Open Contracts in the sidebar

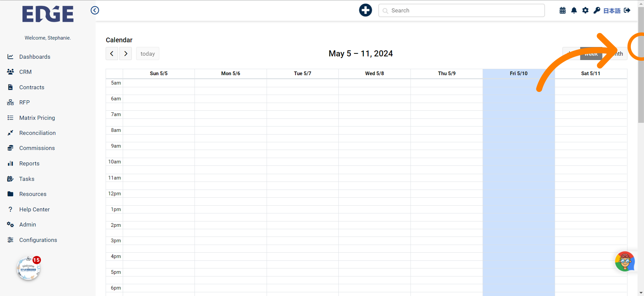pyautogui.click(x=32, y=87)
